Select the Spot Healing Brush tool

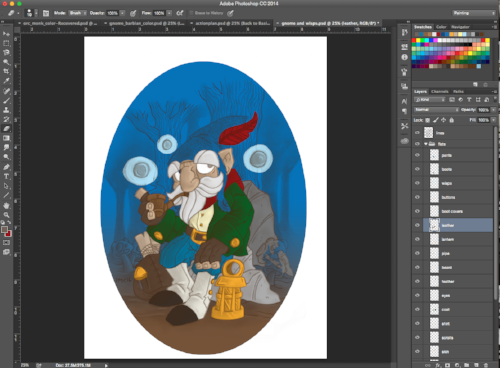tap(6, 91)
